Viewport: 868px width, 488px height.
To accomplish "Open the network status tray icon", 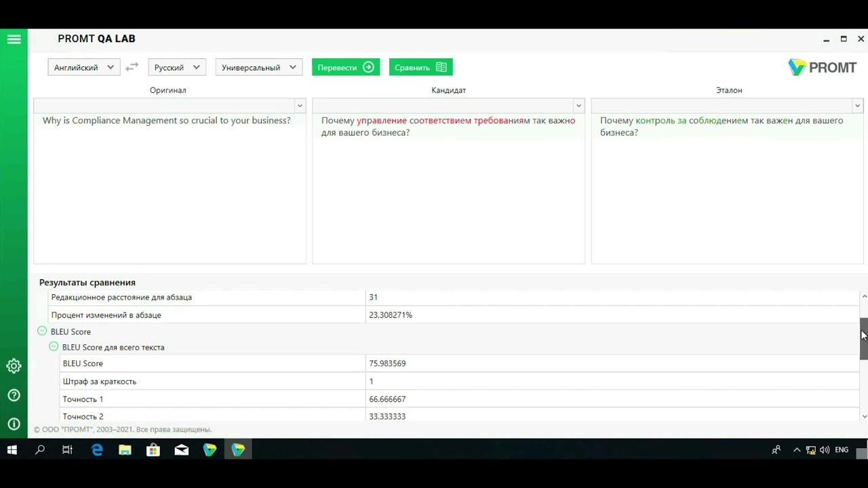I will tap(811, 450).
